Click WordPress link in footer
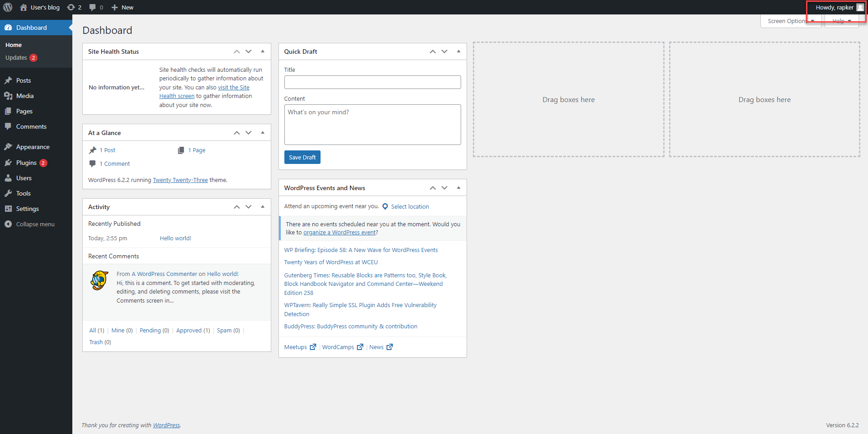The height and width of the screenshot is (434, 868). 166,425
